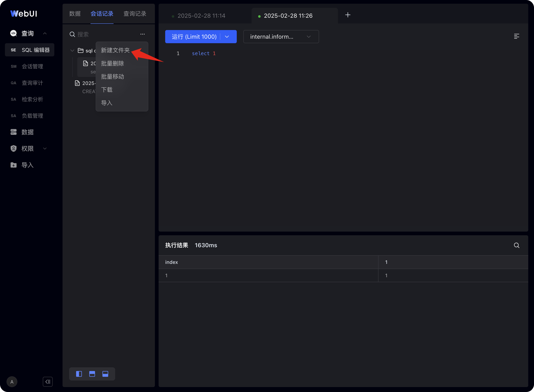The image size is (534, 392).
Task: Click the editor line number 1
Action: point(178,53)
